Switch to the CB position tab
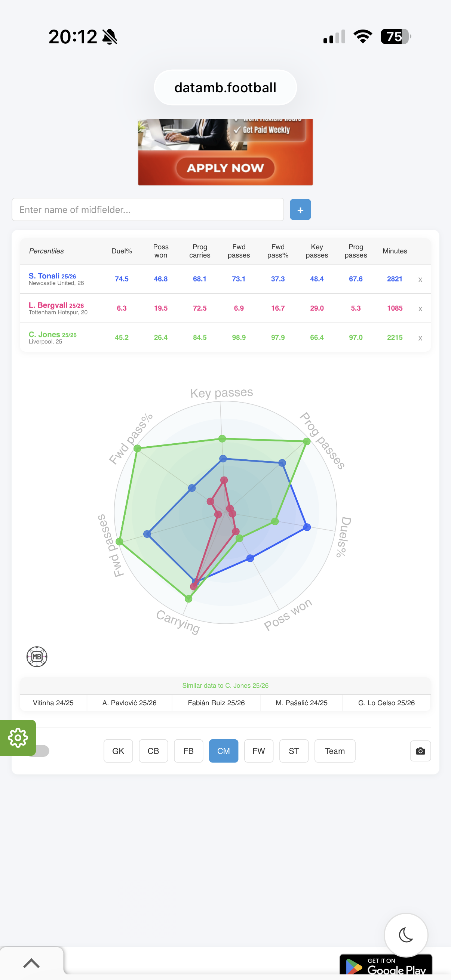Screen dimensions: 451x980 (153, 751)
